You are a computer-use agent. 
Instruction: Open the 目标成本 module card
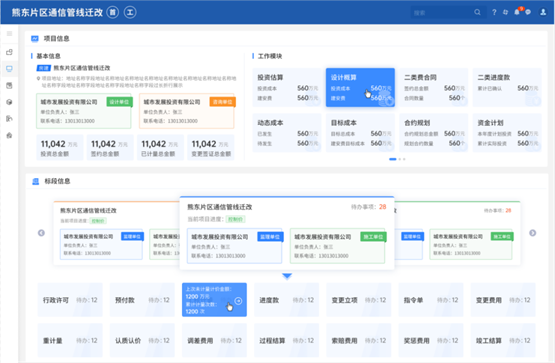click(x=360, y=133)
